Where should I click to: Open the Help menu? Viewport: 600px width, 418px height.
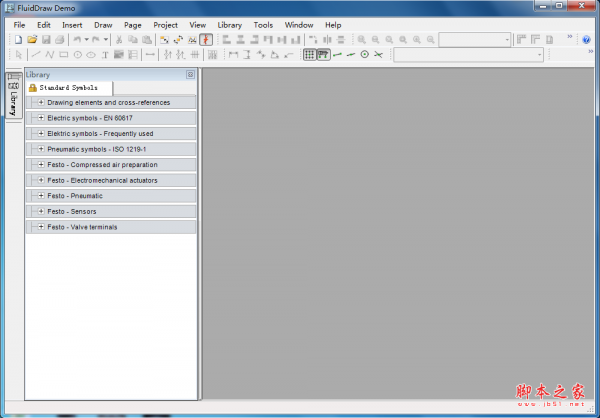pos(333,25)
